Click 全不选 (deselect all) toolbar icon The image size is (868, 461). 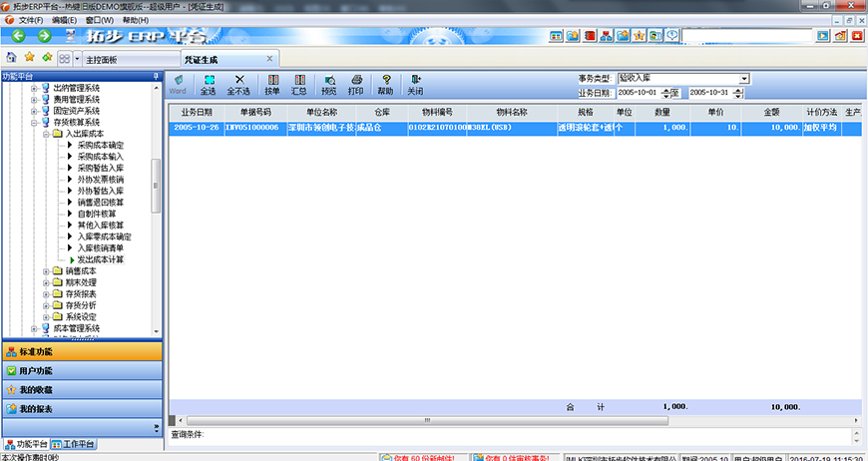239,85
